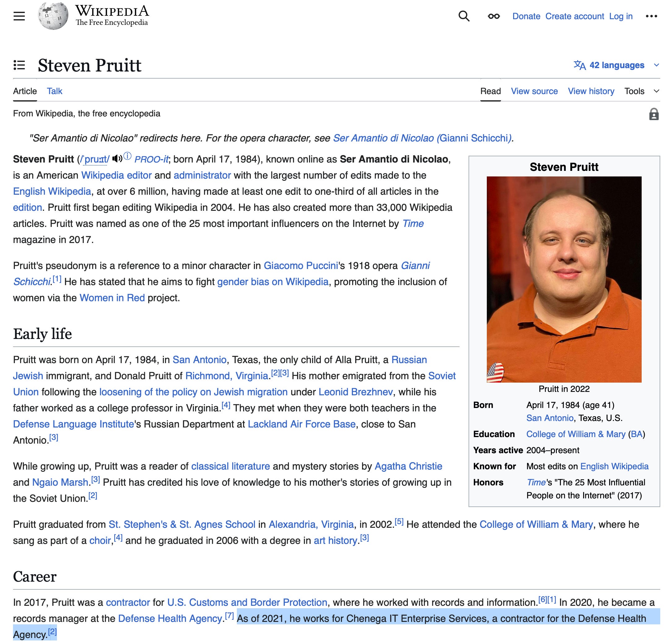The width and height of the screenshot is (672, 642).
Task: Open the View history tab
Action: (x=591, y=91)
